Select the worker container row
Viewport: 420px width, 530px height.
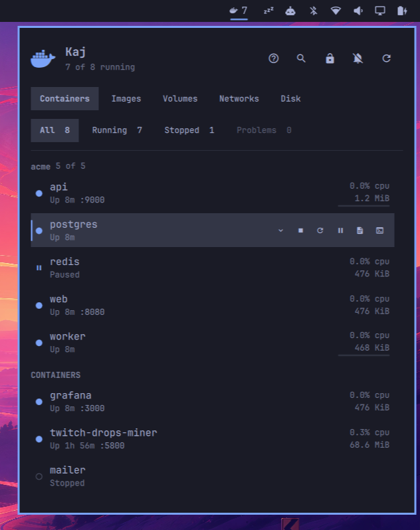point(213,343)
